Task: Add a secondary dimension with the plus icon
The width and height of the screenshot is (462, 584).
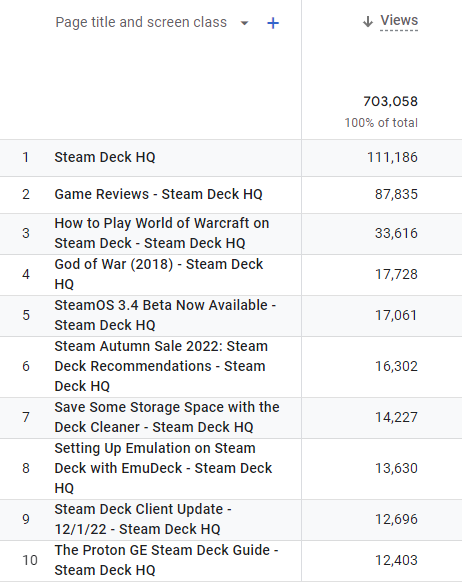Action: [x=273, y=23]
